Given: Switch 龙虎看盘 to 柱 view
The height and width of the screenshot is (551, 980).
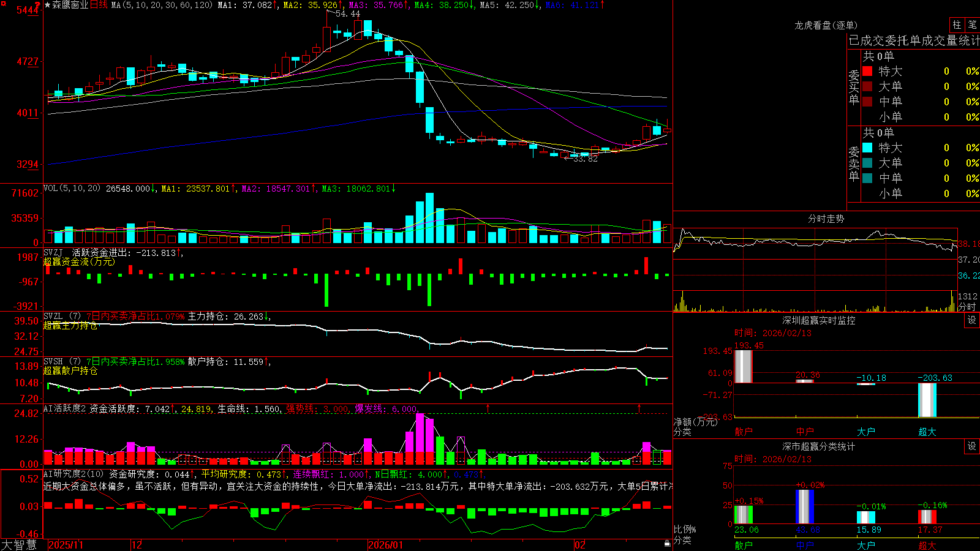Looking at the screenshot, I should point(957,24).
